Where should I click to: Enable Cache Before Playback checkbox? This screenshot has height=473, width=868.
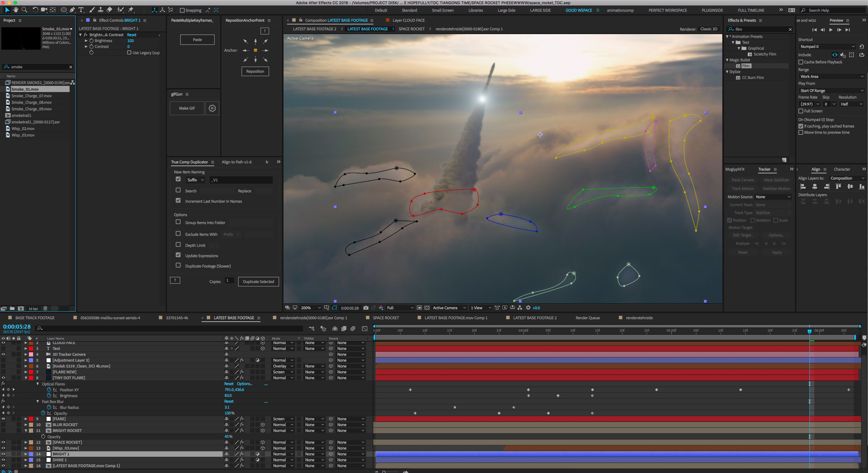(801, 62)
